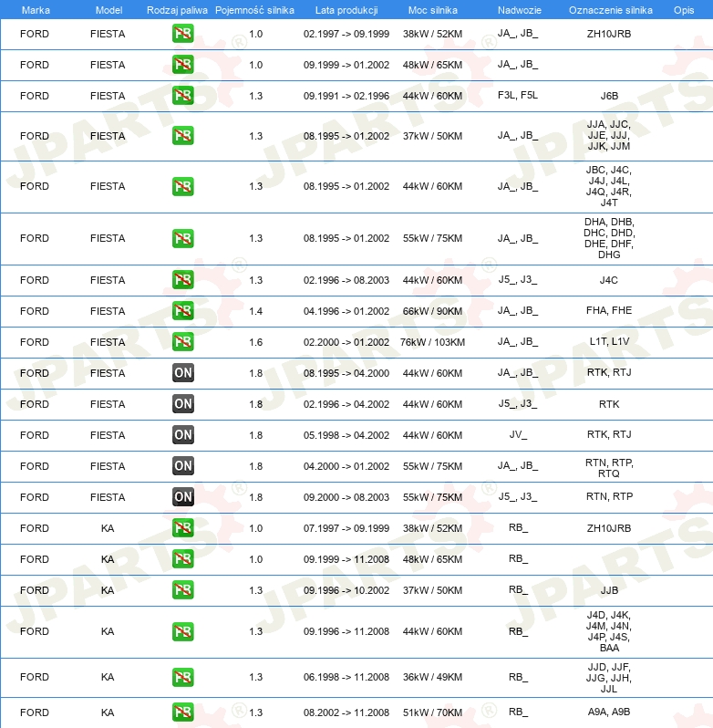Select the RTN, RTP, RTQ engine codes cell
The image size is (713, 728).
[609, 468]
